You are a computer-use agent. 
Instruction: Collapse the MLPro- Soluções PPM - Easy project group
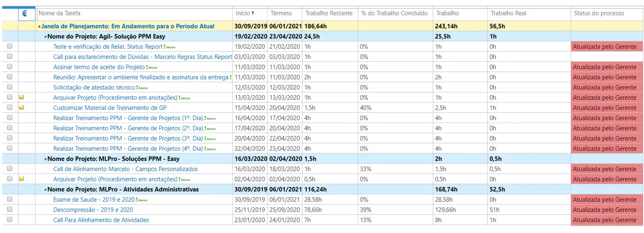45,159
